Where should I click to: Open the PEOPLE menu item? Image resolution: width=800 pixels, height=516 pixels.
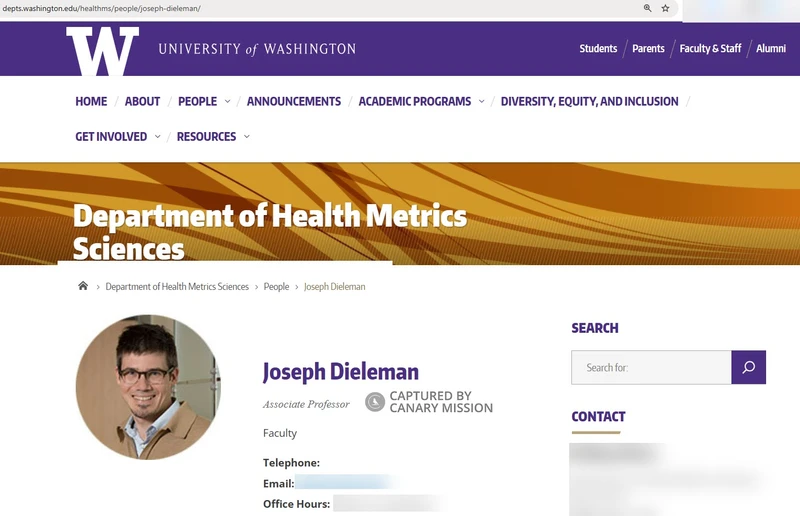coord(197,102)
